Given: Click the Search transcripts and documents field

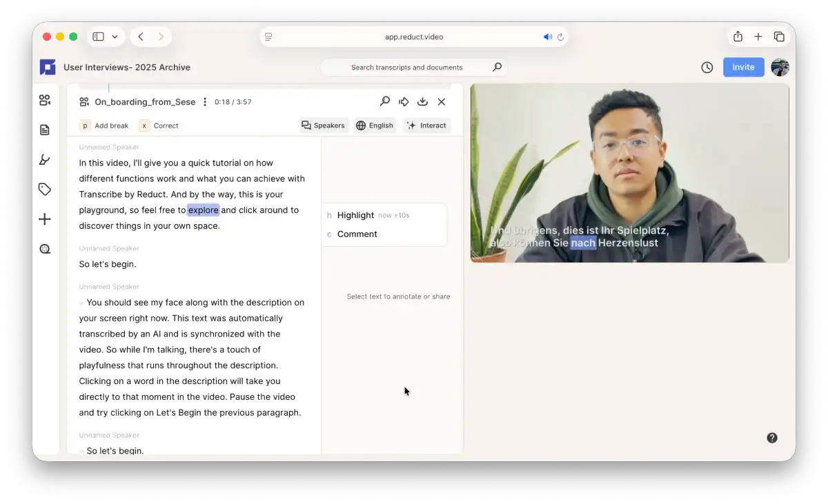Looking at the screenshot, I should [x=414, y=68].
